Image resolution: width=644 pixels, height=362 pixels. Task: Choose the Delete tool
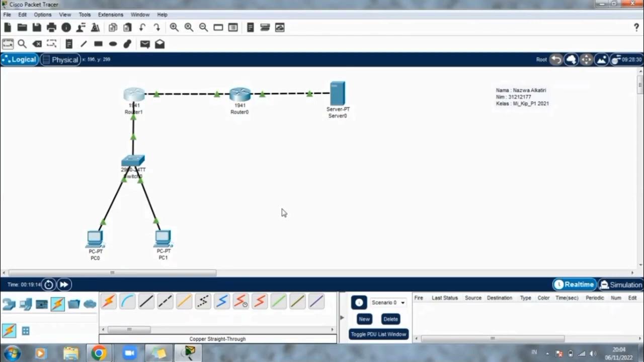[x=37, y=44]
